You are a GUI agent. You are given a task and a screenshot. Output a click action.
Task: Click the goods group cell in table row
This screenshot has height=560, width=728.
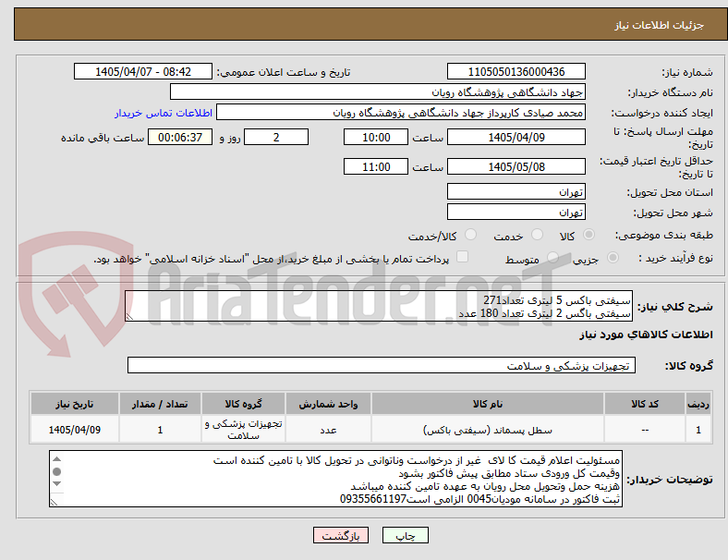pos(243,430)
